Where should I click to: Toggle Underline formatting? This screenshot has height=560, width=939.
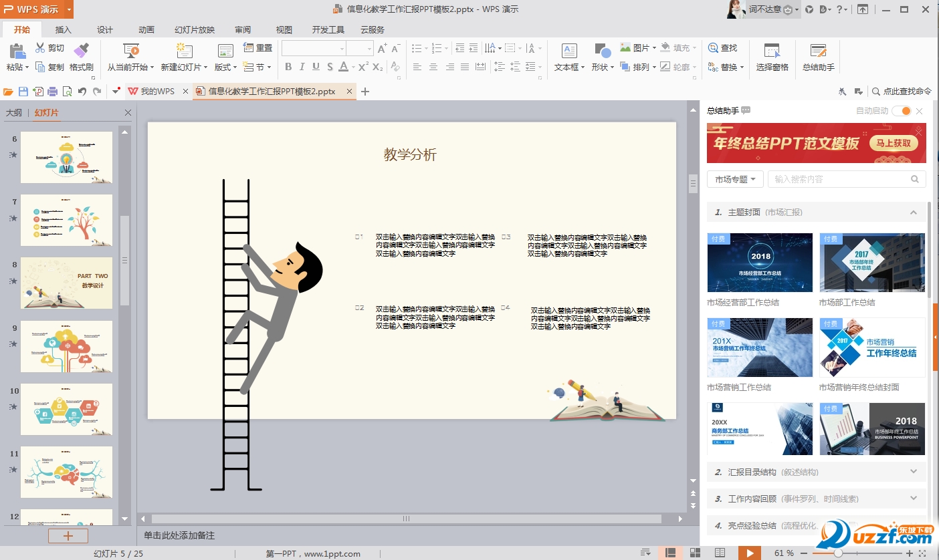(315, 67)
